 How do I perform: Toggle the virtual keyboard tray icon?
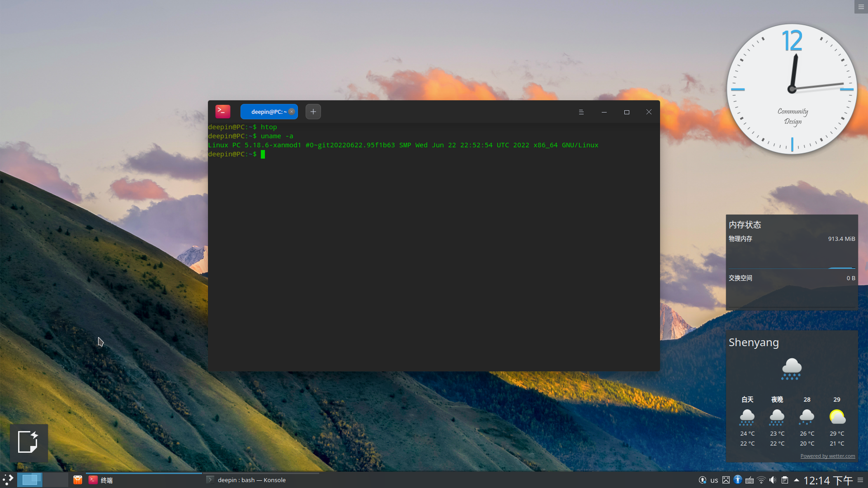coord(749,480)
